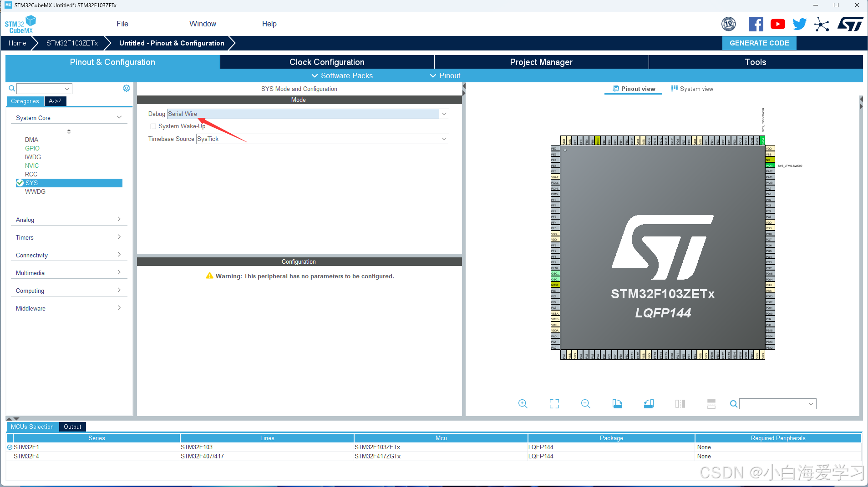Viewport: 868px width, 487px height.
Task: Click the warning triangle icon
Action: [209, 276]
